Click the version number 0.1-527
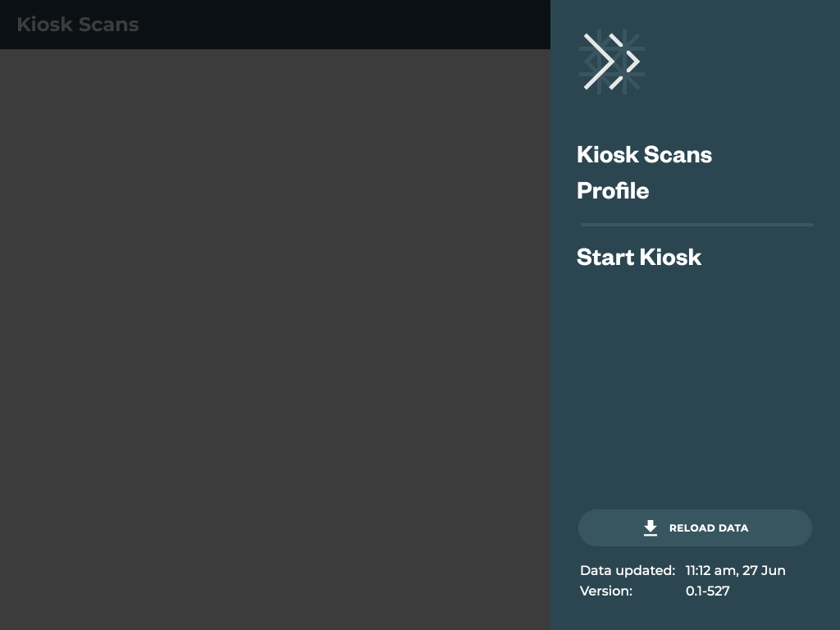840x630 pixels. coord(707,591)
